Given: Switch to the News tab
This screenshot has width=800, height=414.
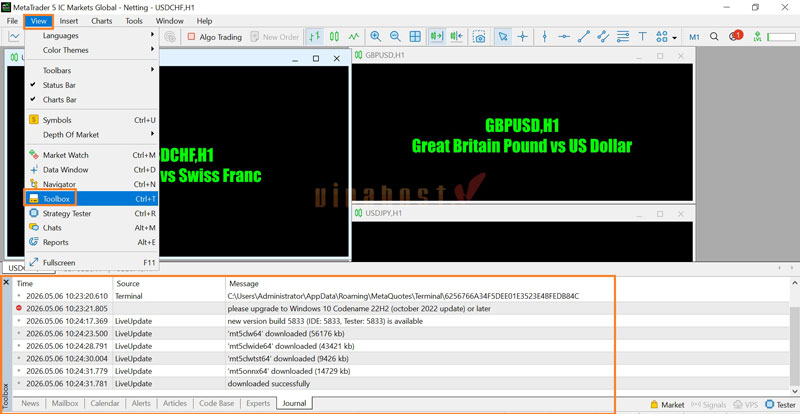Looking at the screenshot, I should [x=30, y=403].
